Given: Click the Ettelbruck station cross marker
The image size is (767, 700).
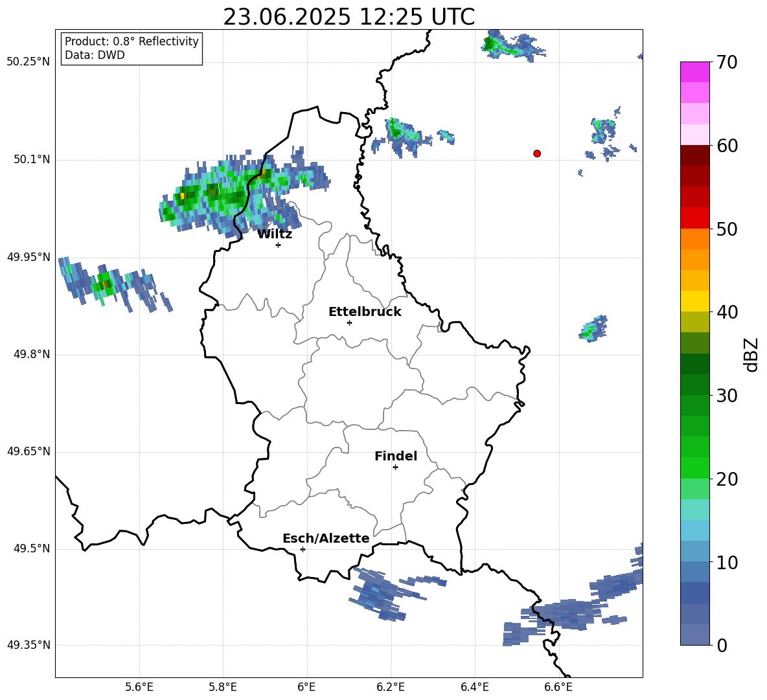Looking at the screenshot, I should pos(349,322).
